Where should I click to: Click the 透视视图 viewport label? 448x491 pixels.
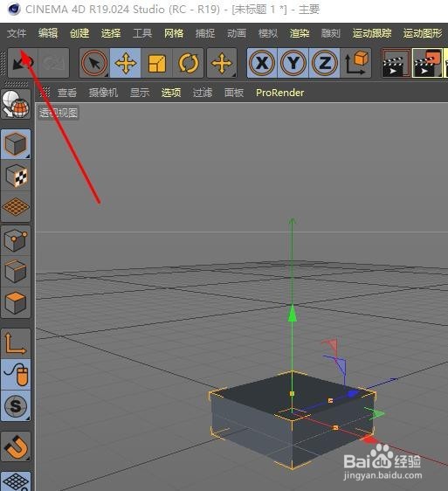pyautogui.click(x=59, y=113)
